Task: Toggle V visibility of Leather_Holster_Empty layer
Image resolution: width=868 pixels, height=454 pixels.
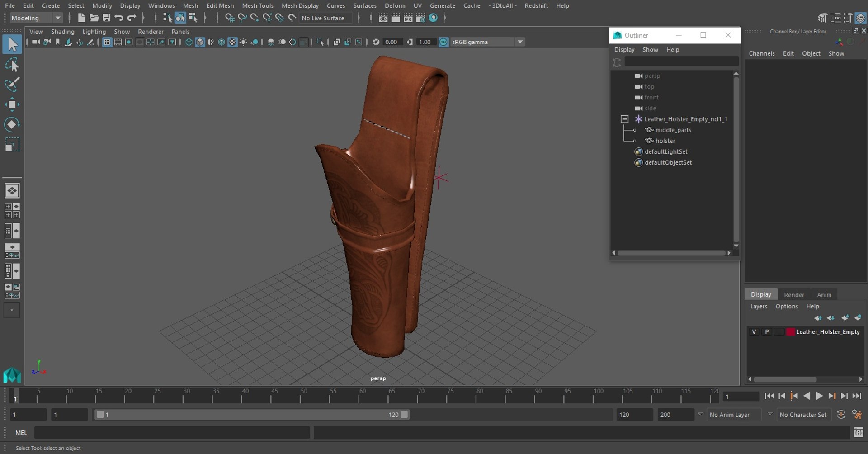Action: [x=754, y=332]
